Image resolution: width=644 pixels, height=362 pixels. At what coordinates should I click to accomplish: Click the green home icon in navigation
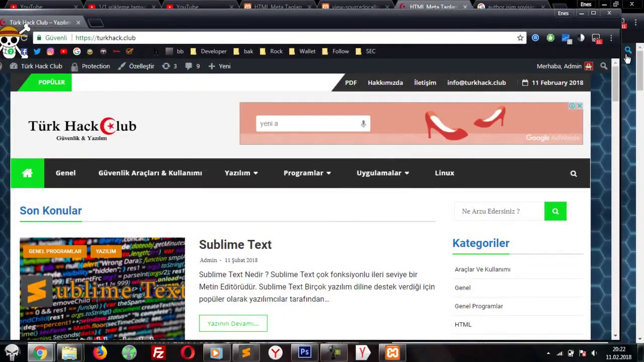[27, 173]
